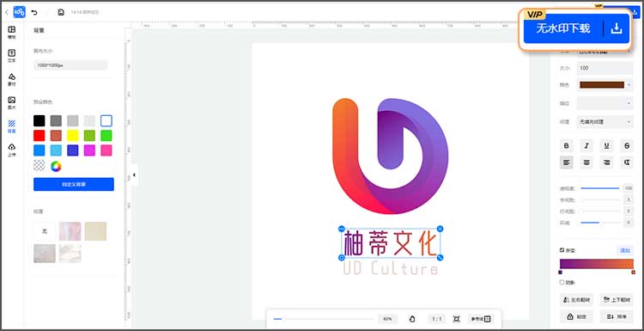Toggle strikethrough formatting
This screenshot has width=644, height=331.
tap(626, 145)
